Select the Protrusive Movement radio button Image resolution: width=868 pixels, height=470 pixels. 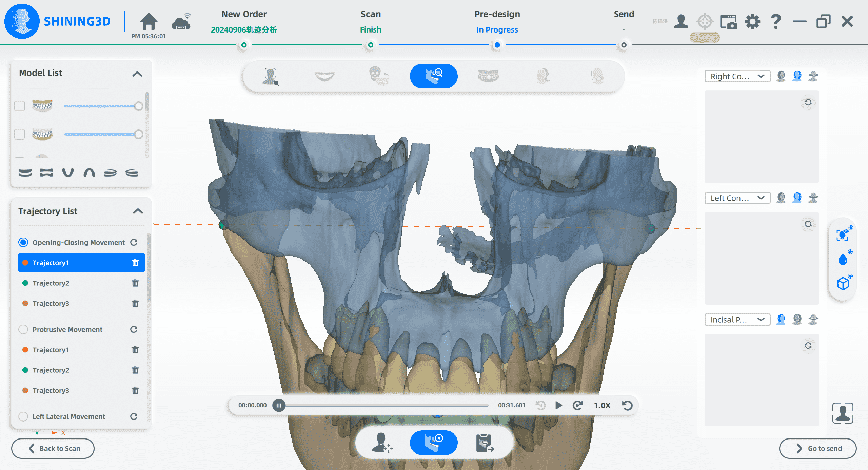pyautogui.click(x=23, y=329)
